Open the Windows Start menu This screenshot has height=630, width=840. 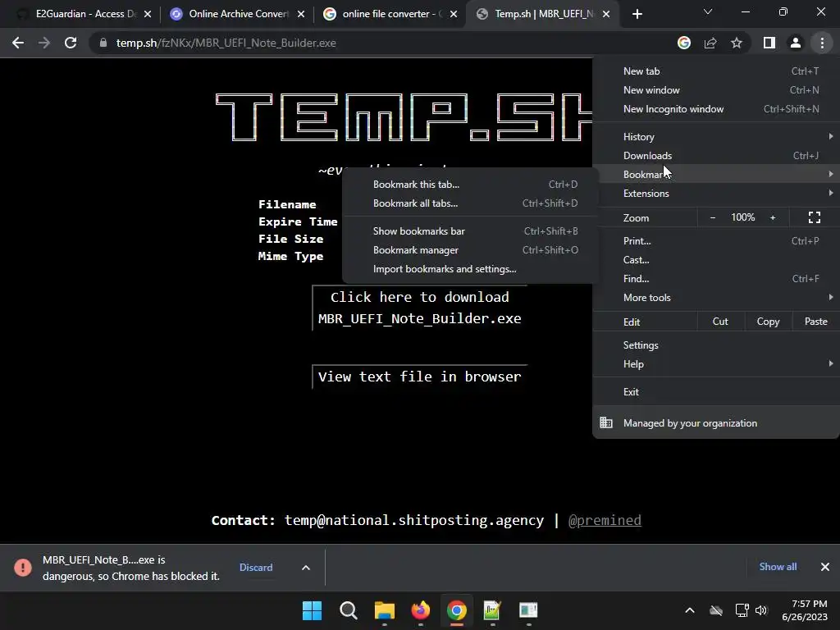312,610
